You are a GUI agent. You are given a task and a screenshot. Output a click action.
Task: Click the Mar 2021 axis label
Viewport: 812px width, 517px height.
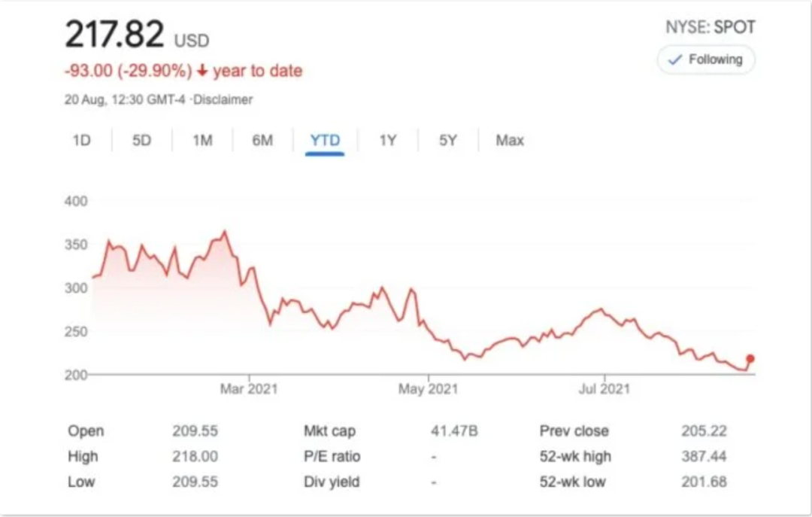248,389
